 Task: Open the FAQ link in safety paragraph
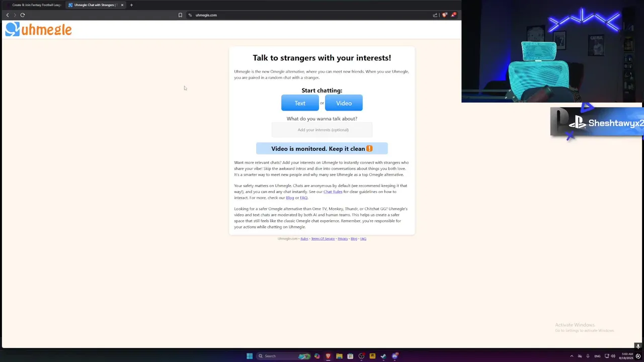(303, 198)
